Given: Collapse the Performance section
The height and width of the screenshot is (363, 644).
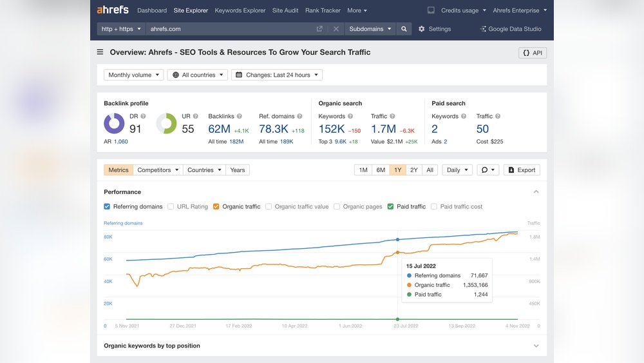Looking at the screenshot, I should click(536, 192).
